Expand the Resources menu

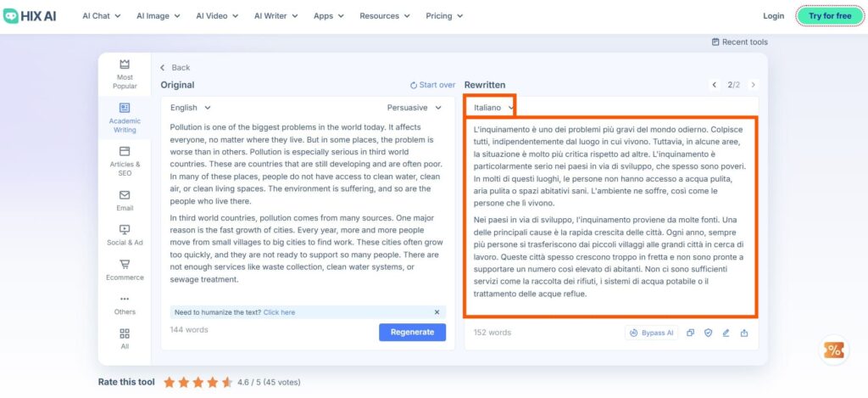pyautogui.click(x=385, y=15)
